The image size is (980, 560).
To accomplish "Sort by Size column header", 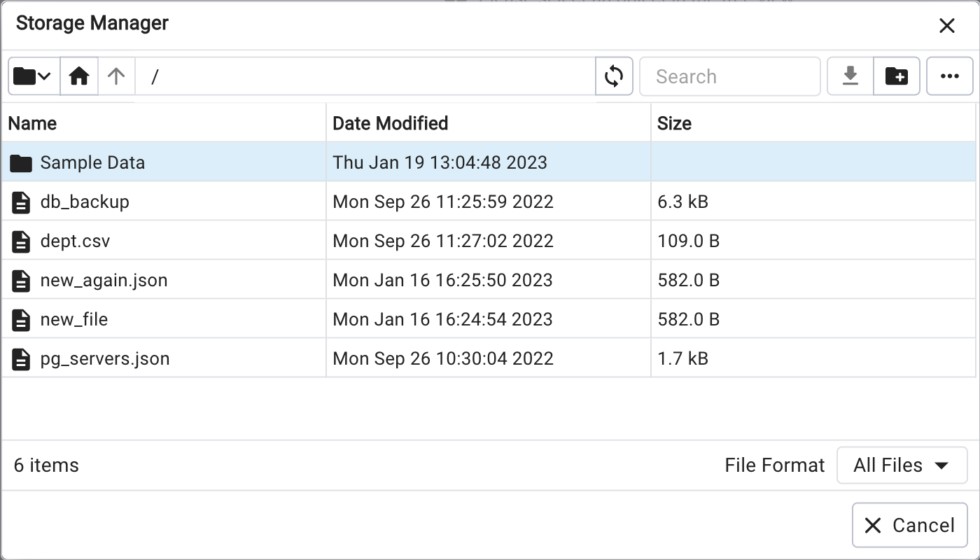I will 674,123.
